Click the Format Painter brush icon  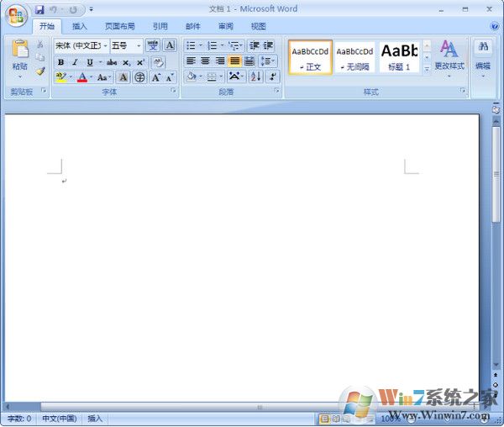click(x=40, y=71)
